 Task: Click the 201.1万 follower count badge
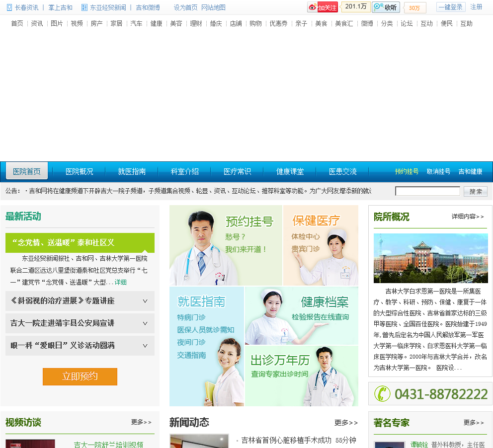(356, 6)
